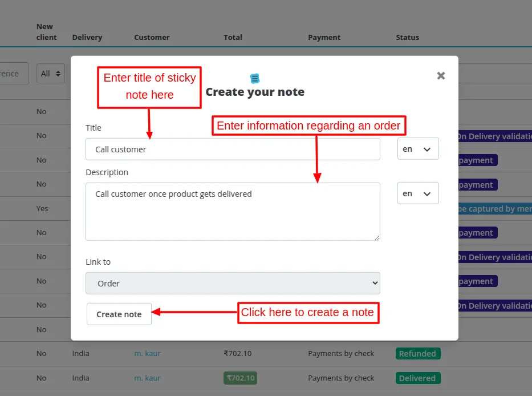Open the Description language dropdown
Viewport: 532px width, 396px height.
point(418,193)
